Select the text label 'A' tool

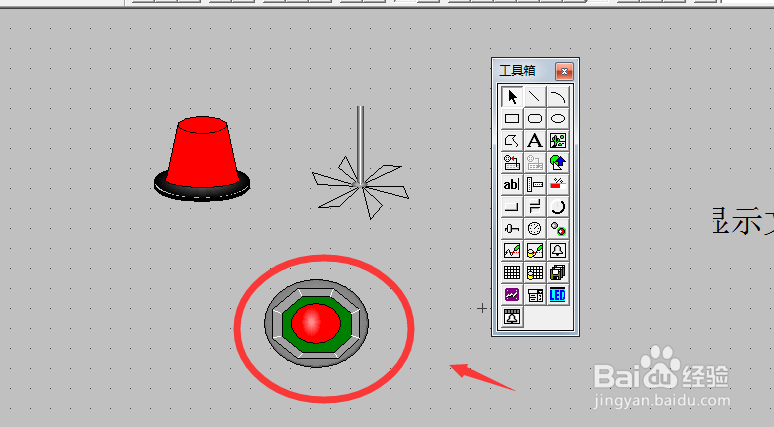click(x=535, y=141)
